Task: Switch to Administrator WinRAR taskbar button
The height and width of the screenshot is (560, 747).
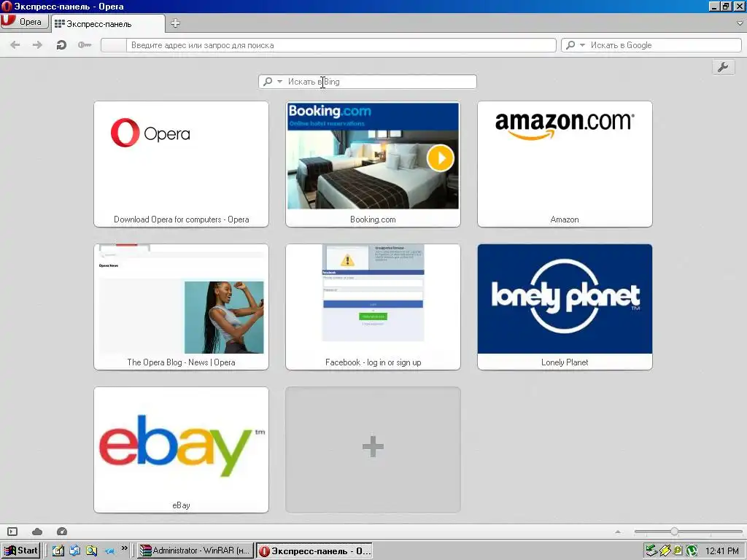Action: click(196, 551)
